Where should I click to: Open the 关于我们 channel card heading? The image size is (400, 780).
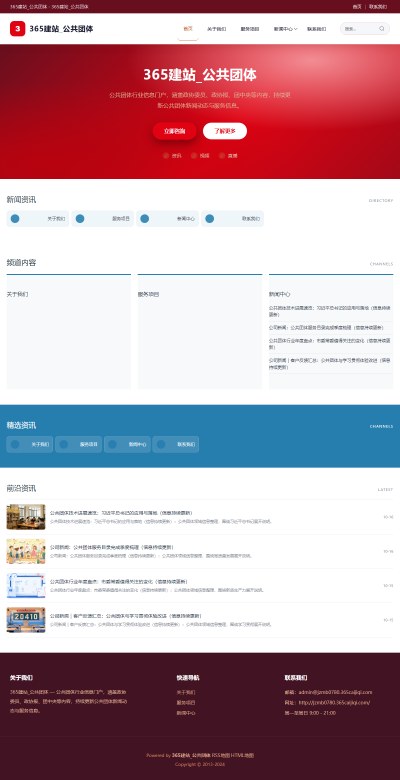(x=17, y=294)
